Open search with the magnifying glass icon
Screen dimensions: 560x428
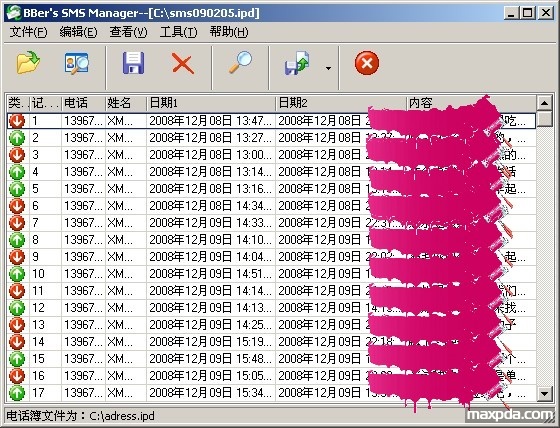point(240,63)
